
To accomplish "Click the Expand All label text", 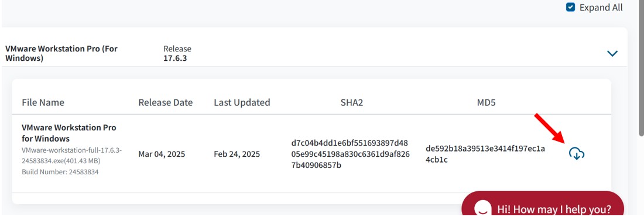I will pos(601,8).
